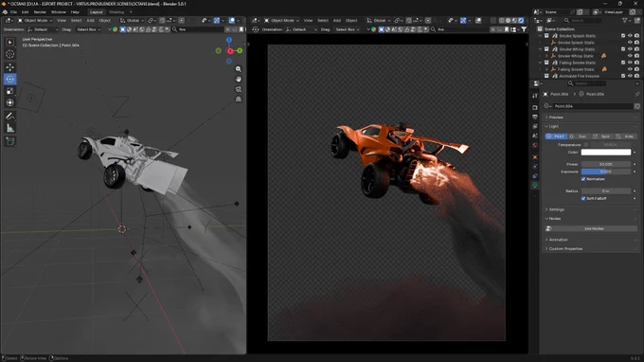This screenshot has width=644, height=362.
Task: Select the Move tool
Action: (10, 67)
